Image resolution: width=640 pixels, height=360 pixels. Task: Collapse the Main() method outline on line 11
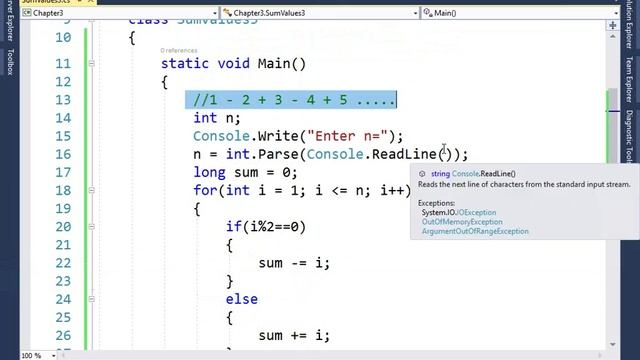[91, 64]
